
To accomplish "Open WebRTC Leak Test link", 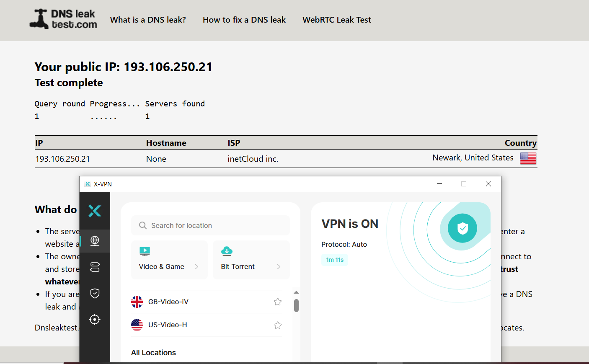I will click(336, 20).
